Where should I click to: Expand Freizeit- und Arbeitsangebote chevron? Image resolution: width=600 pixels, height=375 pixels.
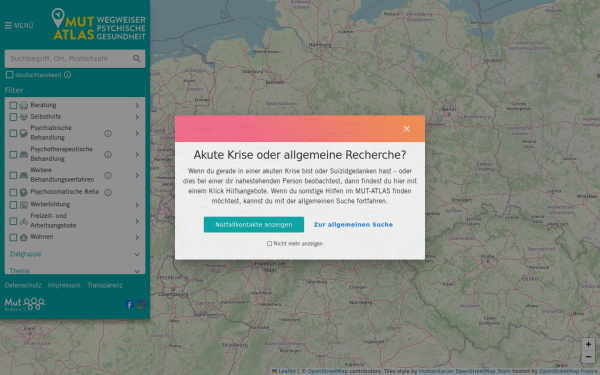(137, 221)
